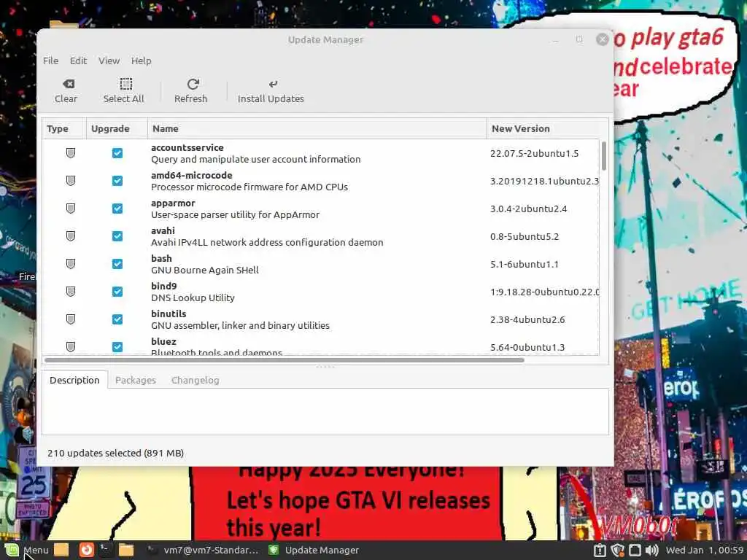Click version 2.38-4ubuntu2.6
This screenshot has width=747, height=560.
point(527,319)
